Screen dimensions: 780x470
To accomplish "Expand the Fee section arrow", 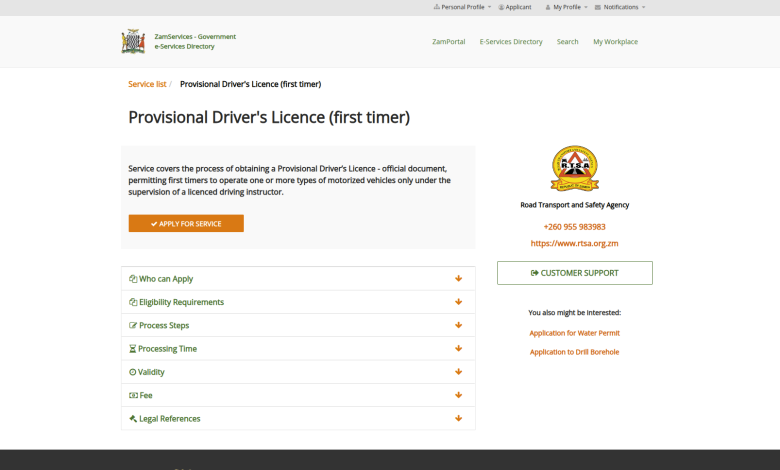I will point(458,396).
